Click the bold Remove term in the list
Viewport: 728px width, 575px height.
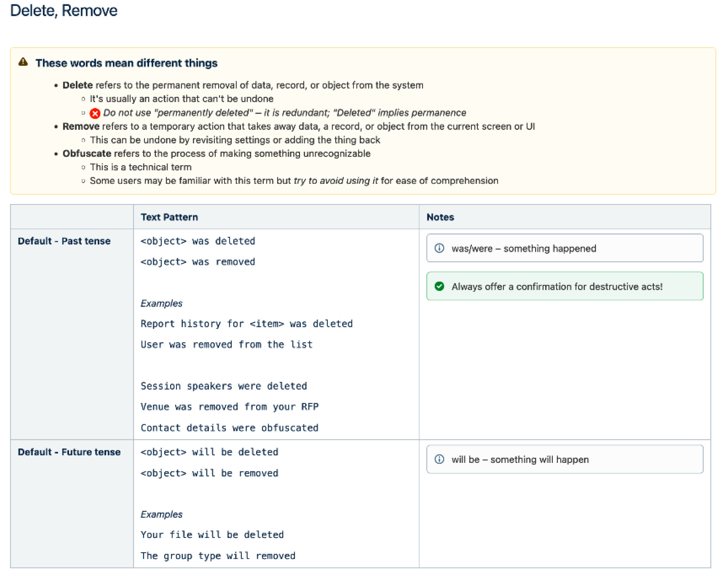(x=80, y=126)
